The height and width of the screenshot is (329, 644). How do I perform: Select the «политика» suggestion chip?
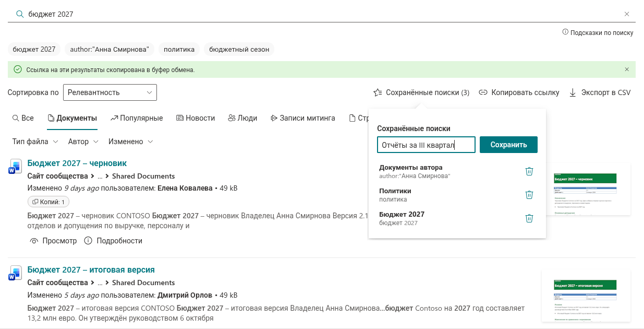pos(179,49)
